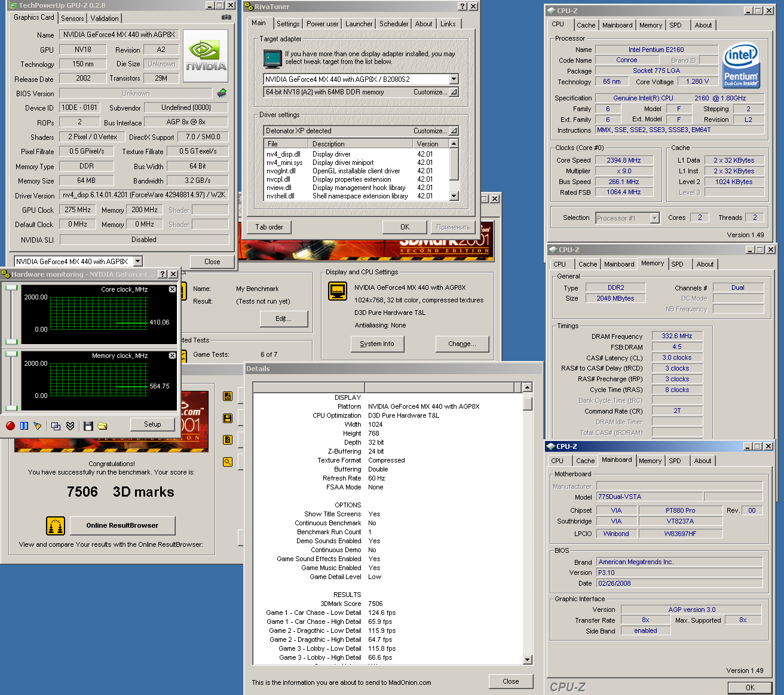Click the help question mark in RivaTuner
This screenshot has width=784, height=695.
coord(463,7)
